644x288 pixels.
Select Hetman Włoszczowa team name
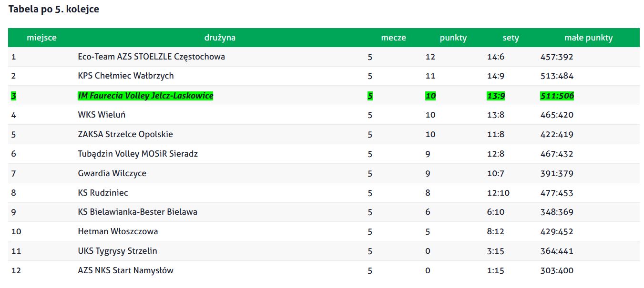118,231
